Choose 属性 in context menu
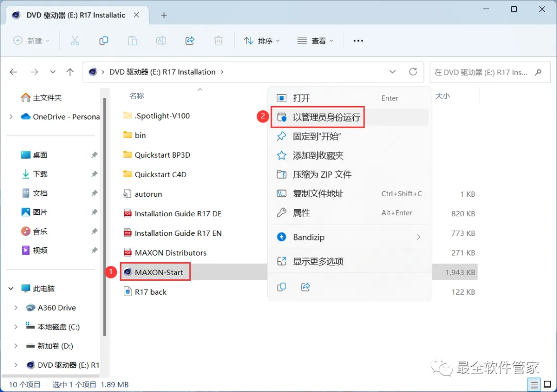The width and height of the screenshot is (557, 392). click(350, 213)
